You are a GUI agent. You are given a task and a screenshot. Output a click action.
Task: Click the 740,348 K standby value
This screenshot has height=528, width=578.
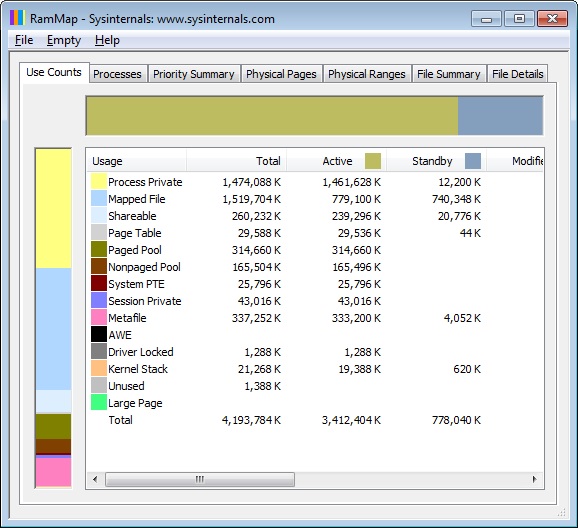tap(456, 199)
